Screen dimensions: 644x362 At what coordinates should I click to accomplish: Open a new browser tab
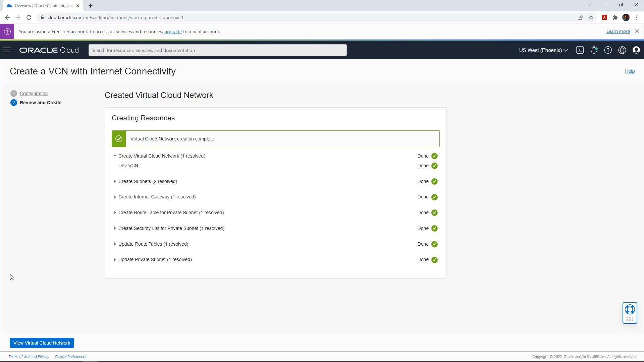click(x=91, y=6)
